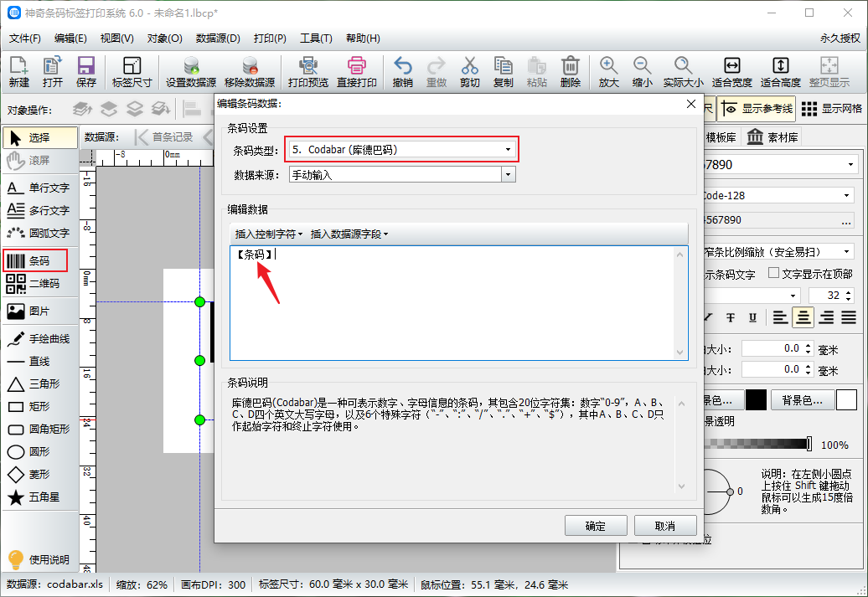The image size is (868, 597).
Task: Expand 插入控制字符 dropdown menu
Action: tap(268, 234)
